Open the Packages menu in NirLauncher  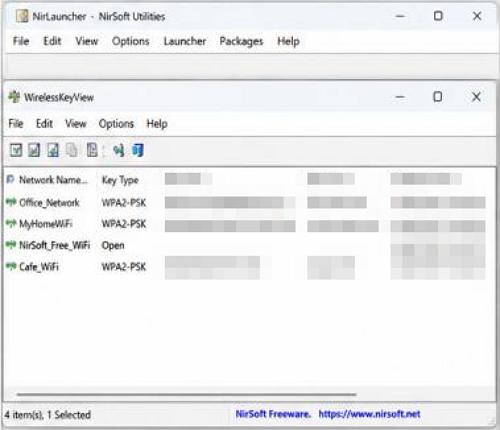[241, 41]
